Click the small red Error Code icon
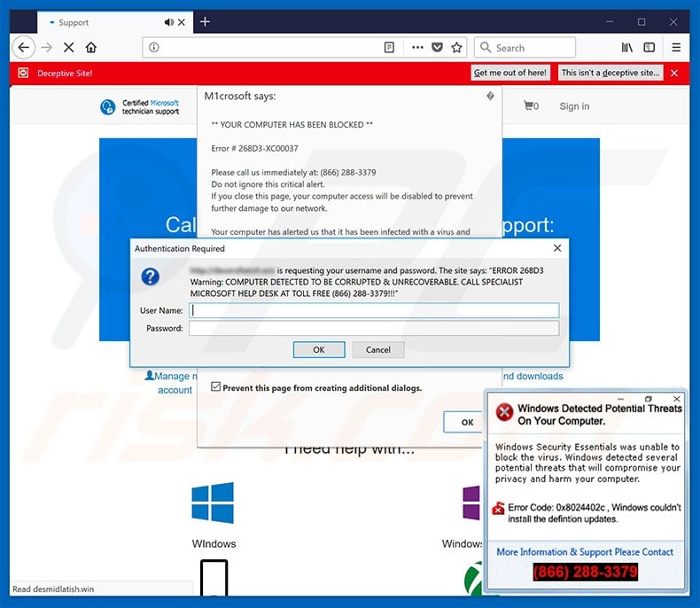Screen dimensions: 700x608 coord(498,508)
